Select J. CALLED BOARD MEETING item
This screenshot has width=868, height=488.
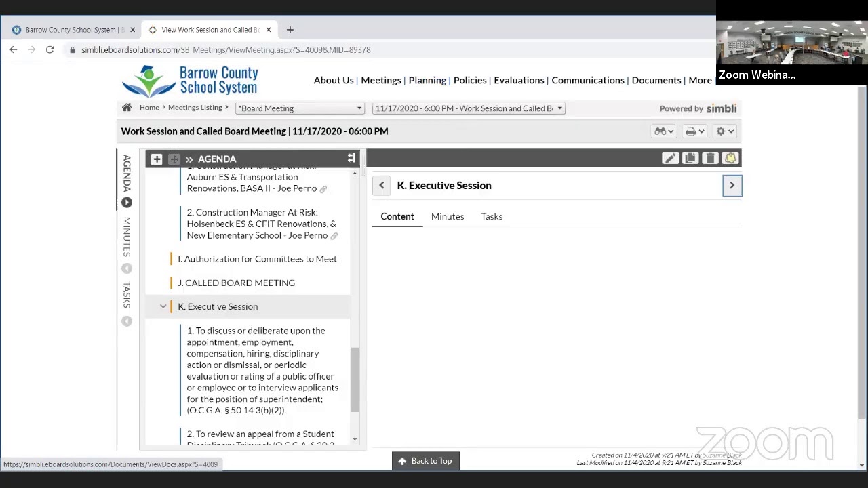point(236,283)
